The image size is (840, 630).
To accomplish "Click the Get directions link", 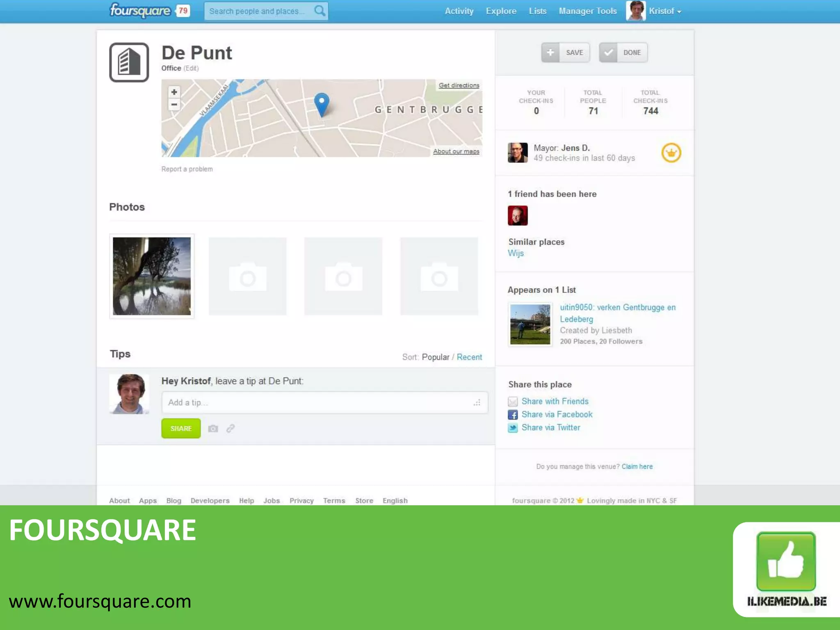I will click(x=459, y=85).
